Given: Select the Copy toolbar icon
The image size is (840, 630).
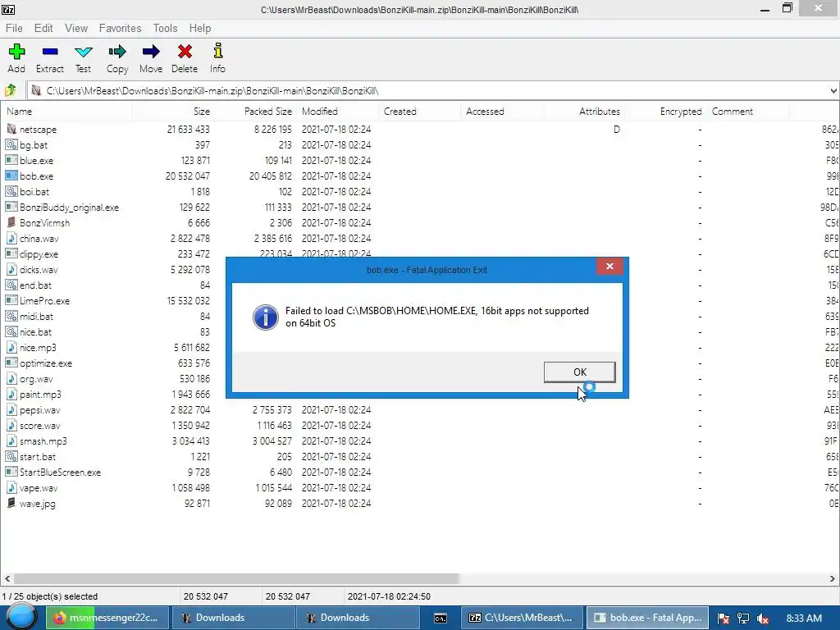Looking at the screenshot, I should click(116, 52).
